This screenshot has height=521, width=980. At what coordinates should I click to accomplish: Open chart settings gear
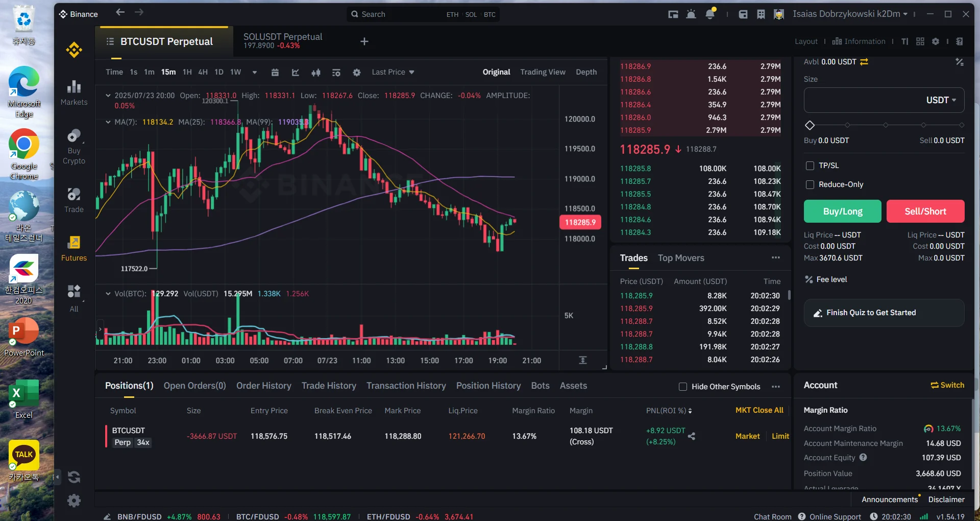pyautogui.click(x=357, y=73)
